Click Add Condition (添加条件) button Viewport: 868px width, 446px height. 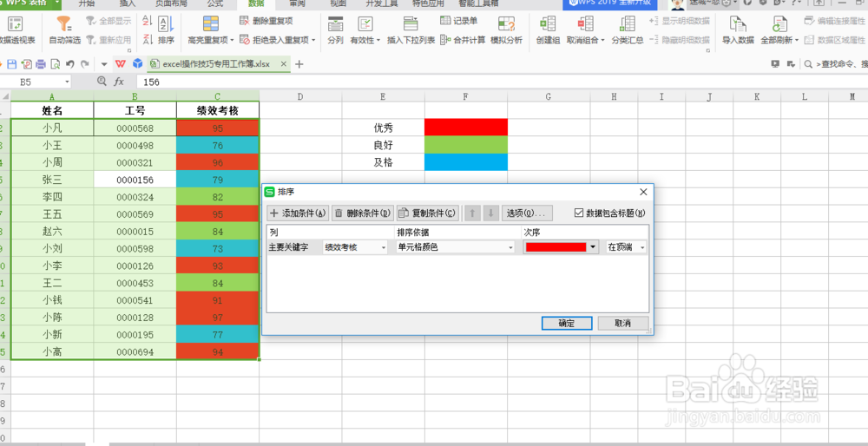click(x=298, y=213)
